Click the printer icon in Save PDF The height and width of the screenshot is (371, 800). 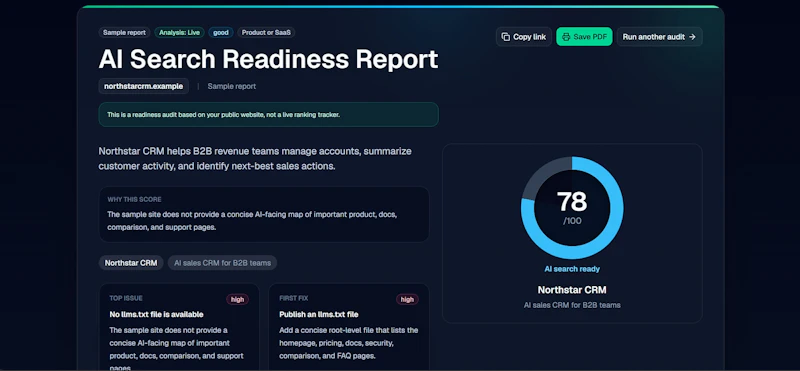(566, 37)
